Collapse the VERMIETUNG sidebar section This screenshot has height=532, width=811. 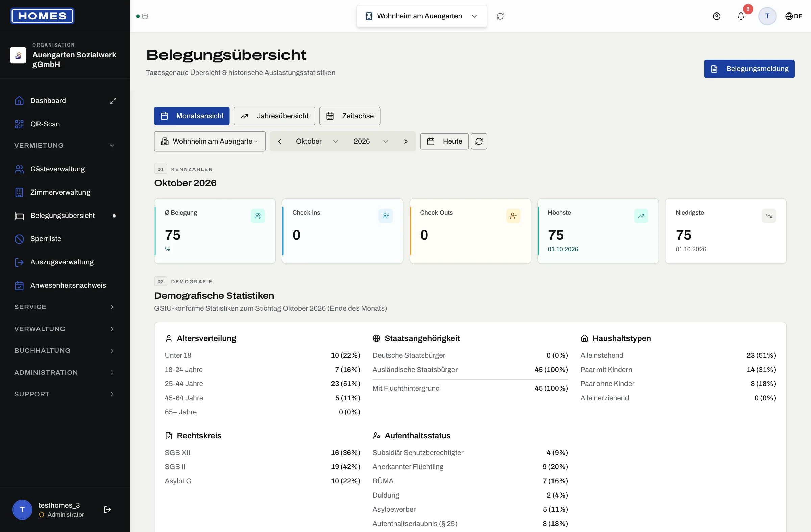[x=65, y=146]
